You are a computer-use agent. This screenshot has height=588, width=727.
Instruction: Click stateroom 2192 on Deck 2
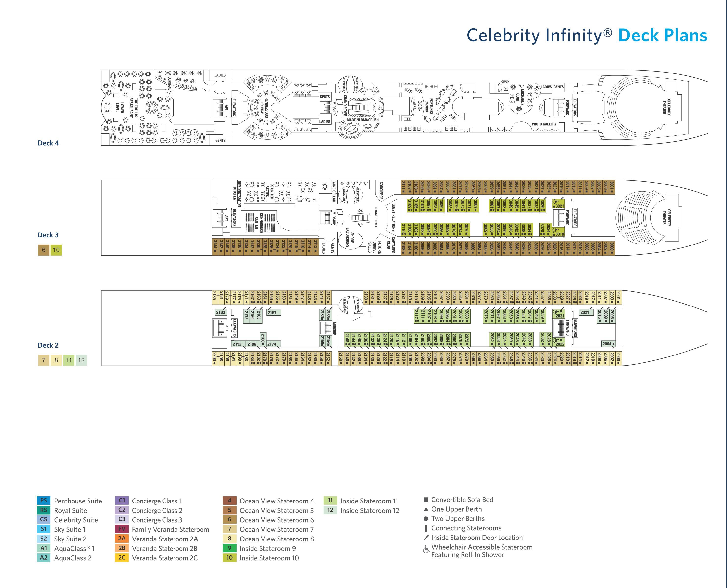coord(238,344)
